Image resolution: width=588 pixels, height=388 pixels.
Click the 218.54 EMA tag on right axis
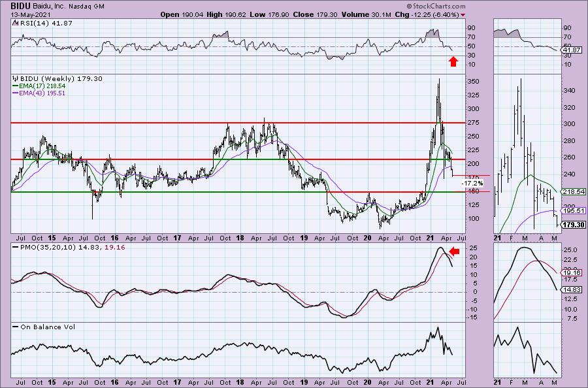point(574,191)
